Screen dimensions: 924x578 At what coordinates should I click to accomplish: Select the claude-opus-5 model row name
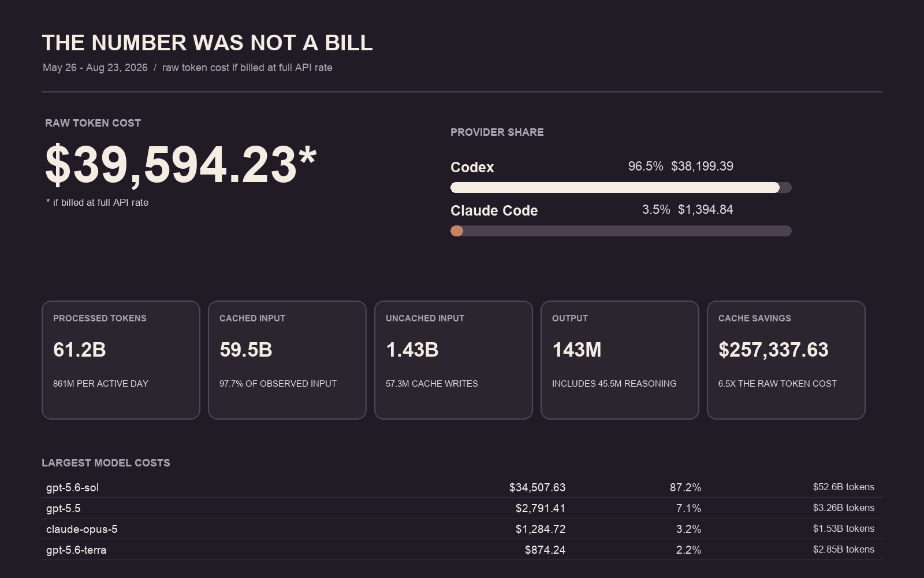pos(82,529)
